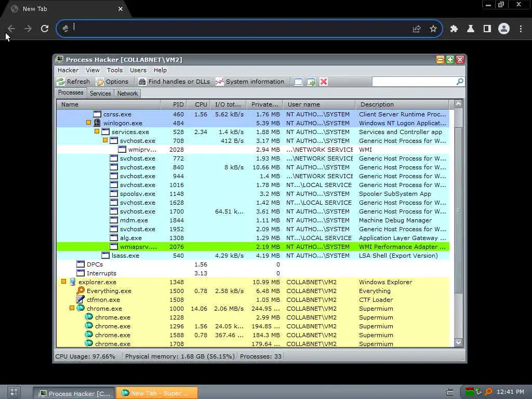The width and height of the screenshot is (532, 399).
Task: Select the wmiapsrv process row
Action: tap(253, 247)
